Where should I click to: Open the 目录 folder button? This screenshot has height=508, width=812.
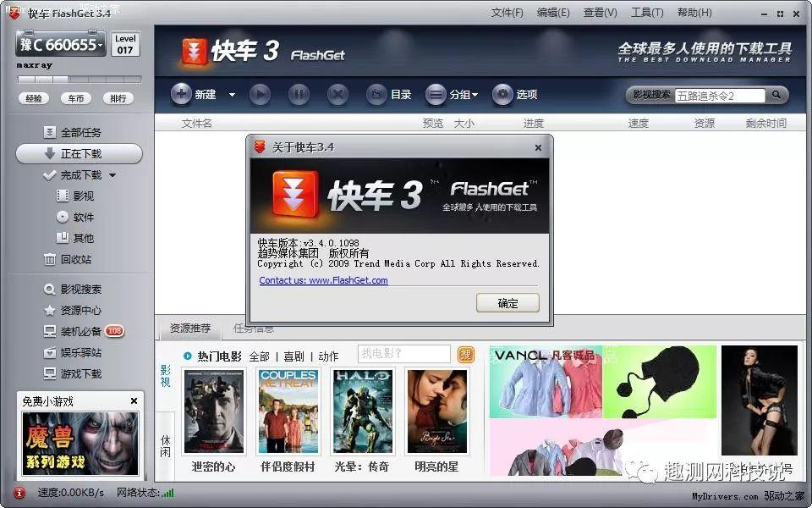pyautogui.click(x=389, y=94)
